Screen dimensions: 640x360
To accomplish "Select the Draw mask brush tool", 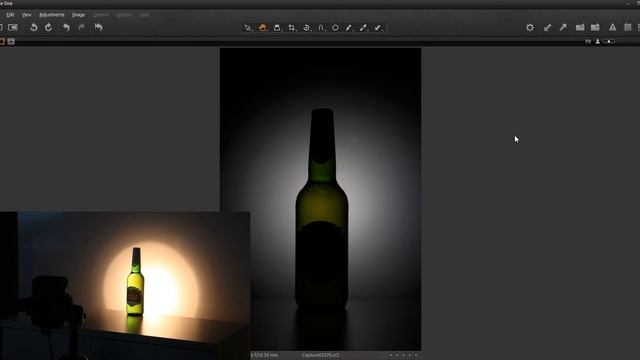I will pyautogui.click(x=349, y=28).
